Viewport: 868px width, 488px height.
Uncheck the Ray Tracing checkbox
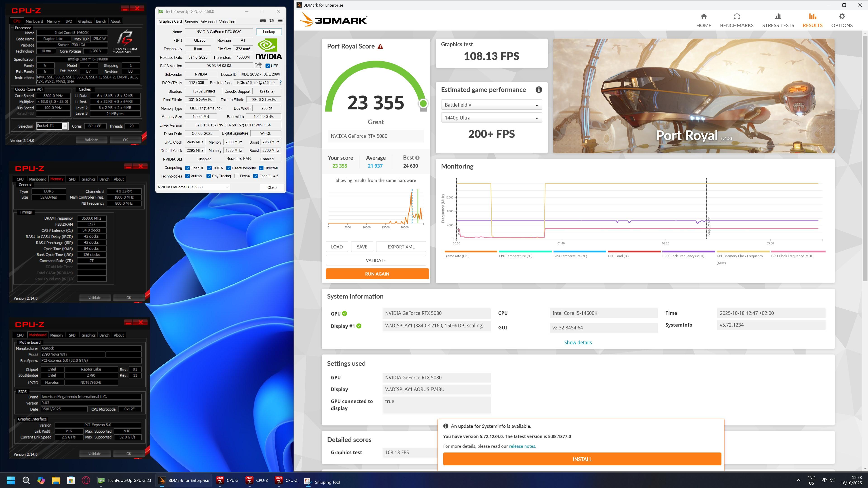click(209, 176)
